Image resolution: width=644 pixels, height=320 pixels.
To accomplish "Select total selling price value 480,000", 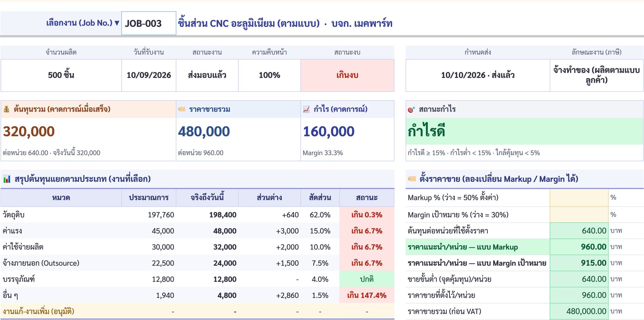I will coord(204,131).
